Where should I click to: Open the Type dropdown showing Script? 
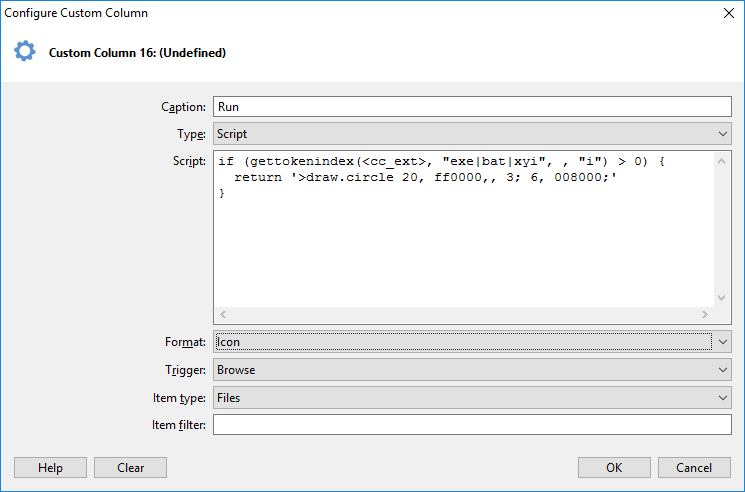472,134
